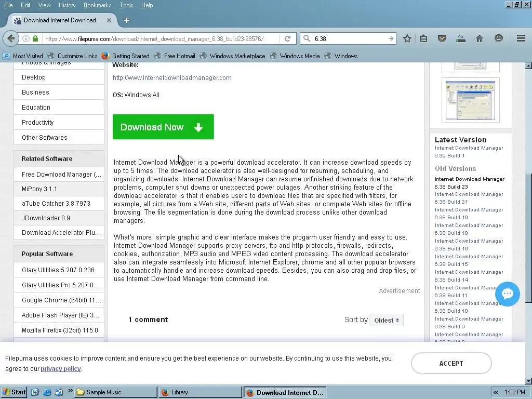
Task: Open the Edit menu
Action: pyautogui.click(x=25, y=5)
